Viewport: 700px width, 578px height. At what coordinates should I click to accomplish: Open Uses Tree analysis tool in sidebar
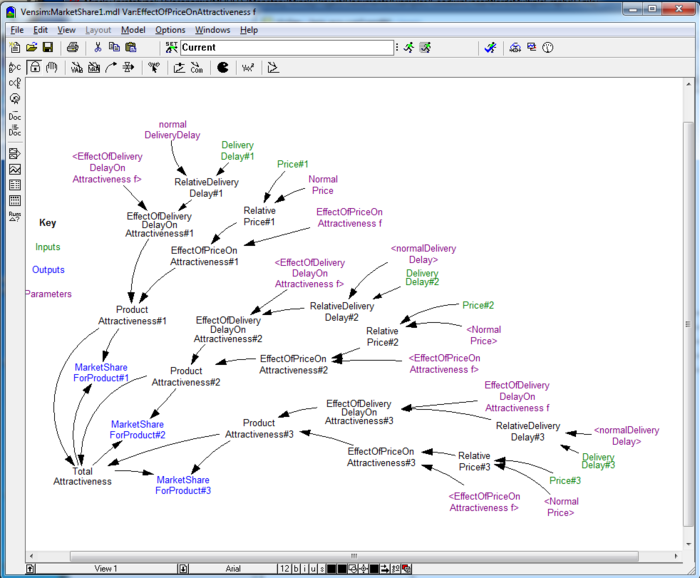(x=15, y=83)
